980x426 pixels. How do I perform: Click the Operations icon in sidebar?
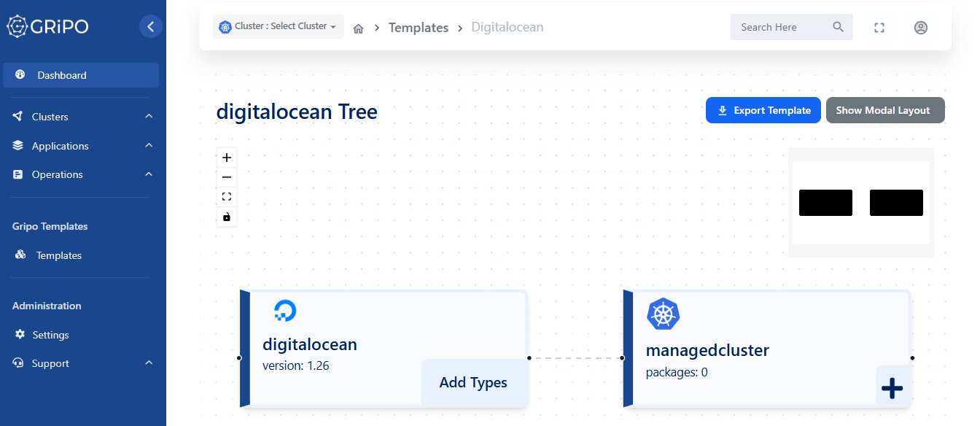(x=18, y=174)
